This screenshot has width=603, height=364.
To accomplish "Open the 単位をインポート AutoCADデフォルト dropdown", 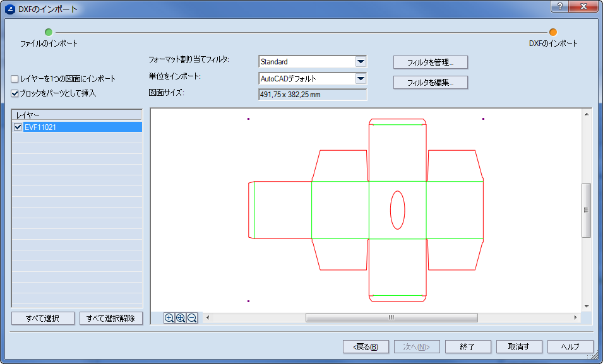I will coord(361,78).
